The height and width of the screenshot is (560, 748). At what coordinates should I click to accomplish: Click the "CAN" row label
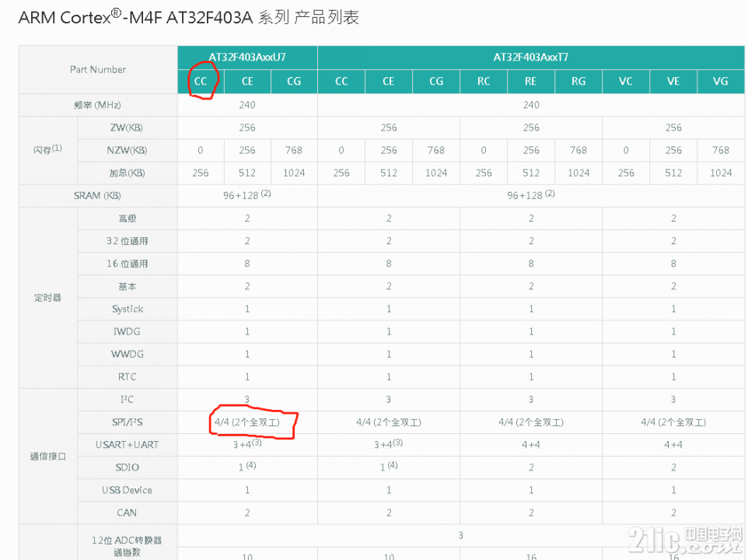click(x=127, y=513)
